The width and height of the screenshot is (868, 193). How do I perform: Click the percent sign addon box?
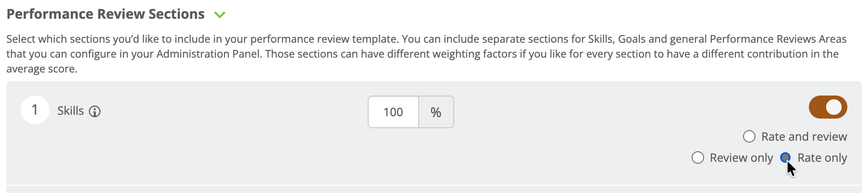coord(436,112)
